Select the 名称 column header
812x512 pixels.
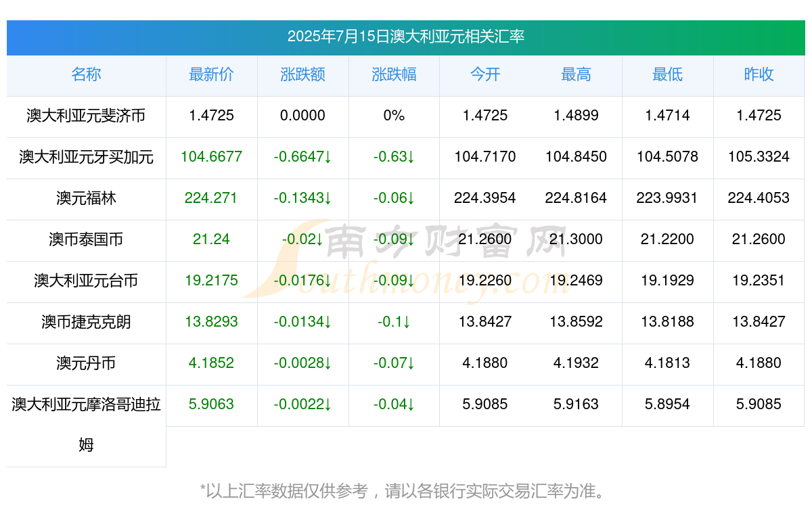86,74
